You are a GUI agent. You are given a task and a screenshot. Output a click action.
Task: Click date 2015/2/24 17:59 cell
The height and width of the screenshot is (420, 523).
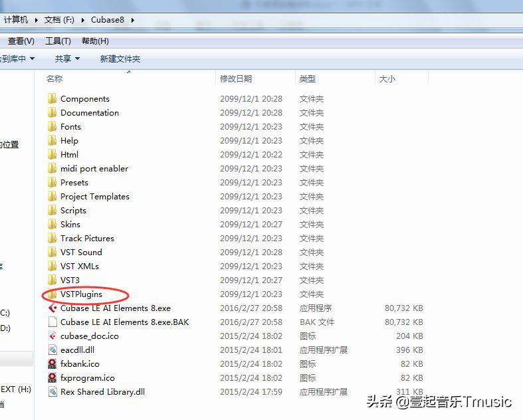tap(251, 391)
